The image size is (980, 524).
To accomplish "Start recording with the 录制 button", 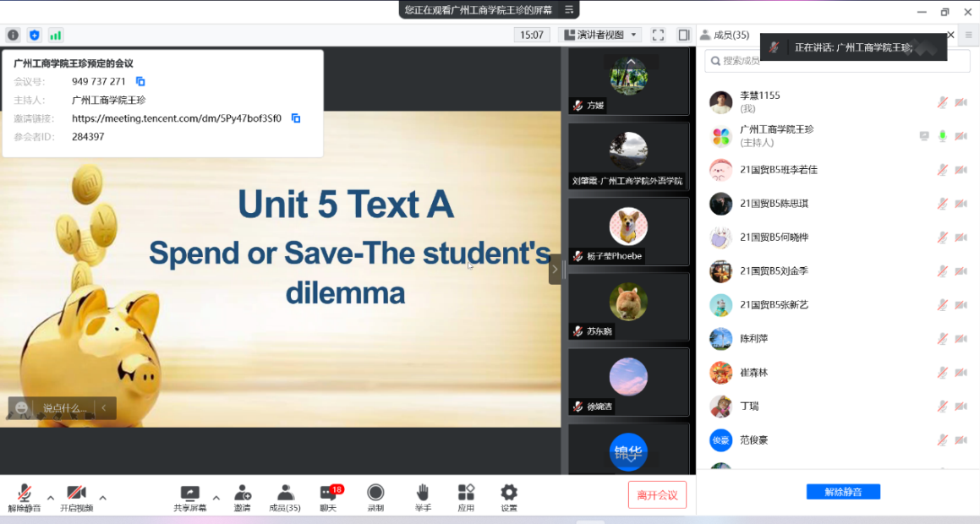I will [375, 497].
